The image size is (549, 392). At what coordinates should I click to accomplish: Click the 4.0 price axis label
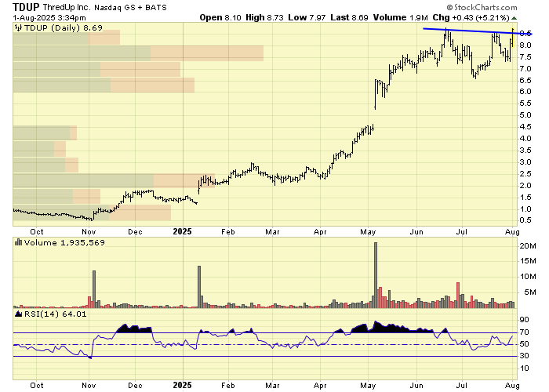(x=525, y=138)
